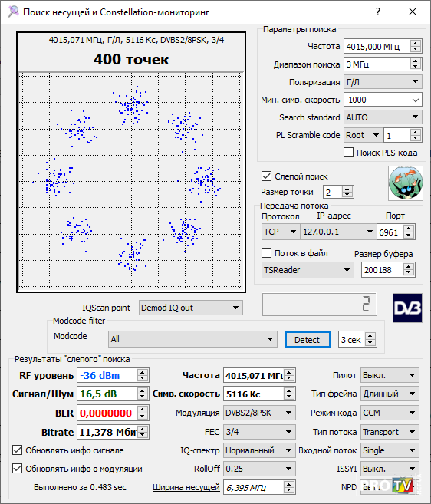Viewport: 431px width, 504px height.
Task: Open the TSReader dropdown list
Action: (x=308, y=270)
